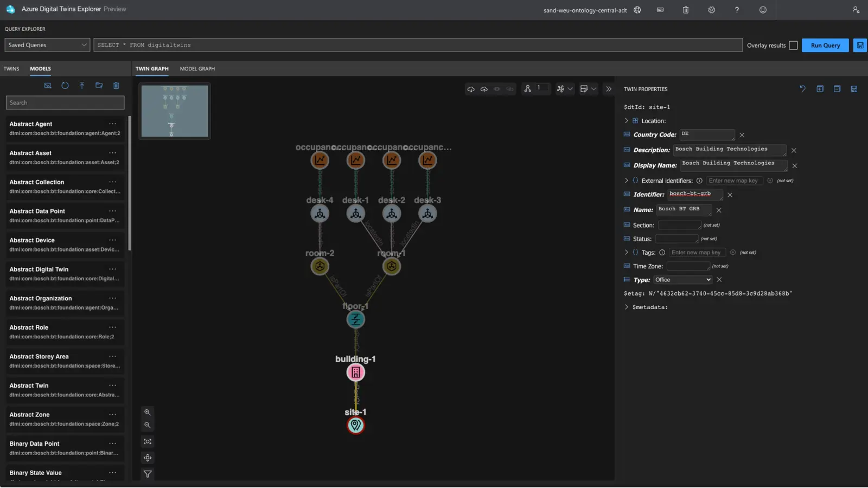The width and height of the screenshot is (868, 488).
Task: Expand all twin properties icon
Action: tap(820, 89)
